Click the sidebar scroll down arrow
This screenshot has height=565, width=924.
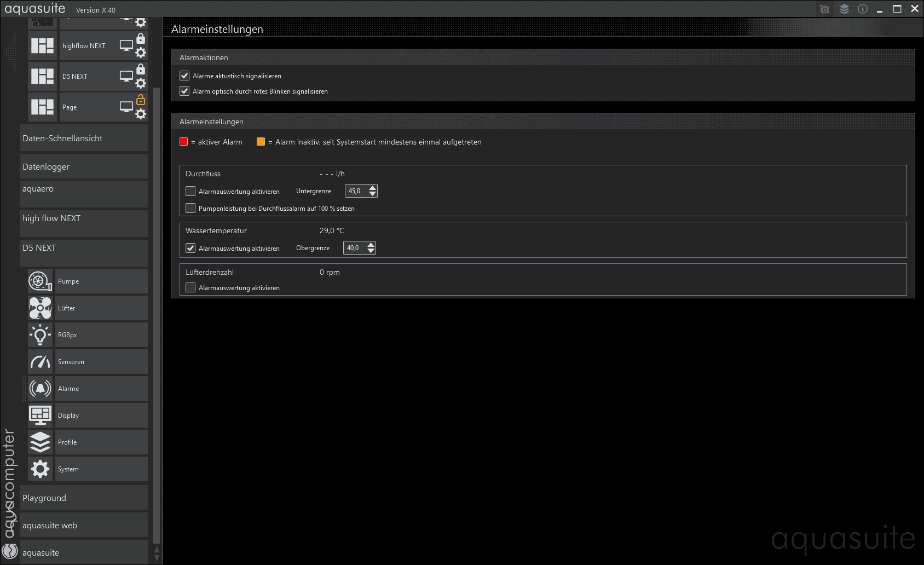click(x=157, y=558)
